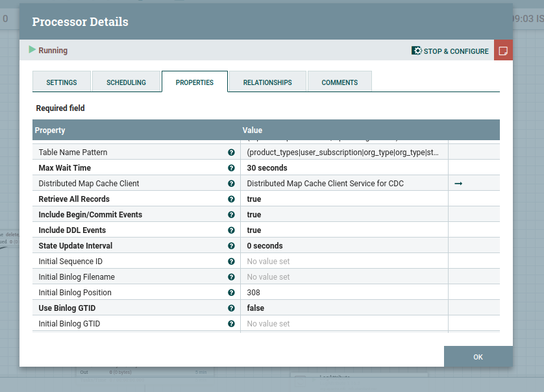Select 'Distributed Map Cache Client Service for CDC' value
This screenshot has height=392, width=544.
point(325,184)
